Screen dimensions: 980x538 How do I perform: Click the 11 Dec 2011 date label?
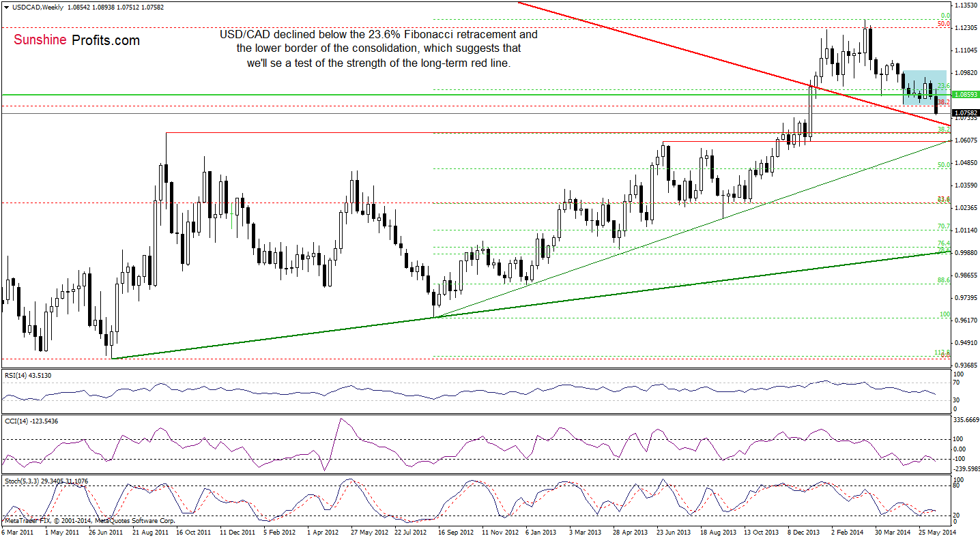click(x=237, y=531)
